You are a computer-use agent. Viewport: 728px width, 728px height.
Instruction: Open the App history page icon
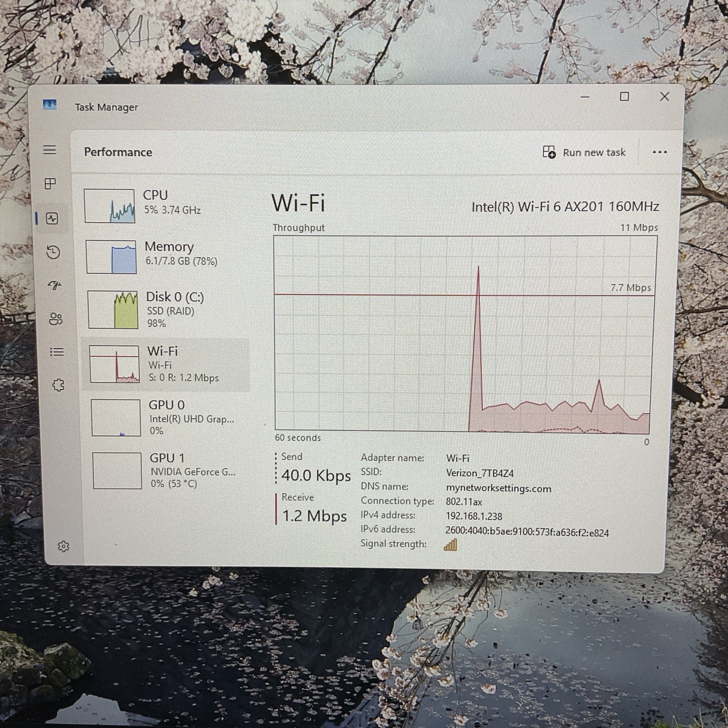click(53, 252)
